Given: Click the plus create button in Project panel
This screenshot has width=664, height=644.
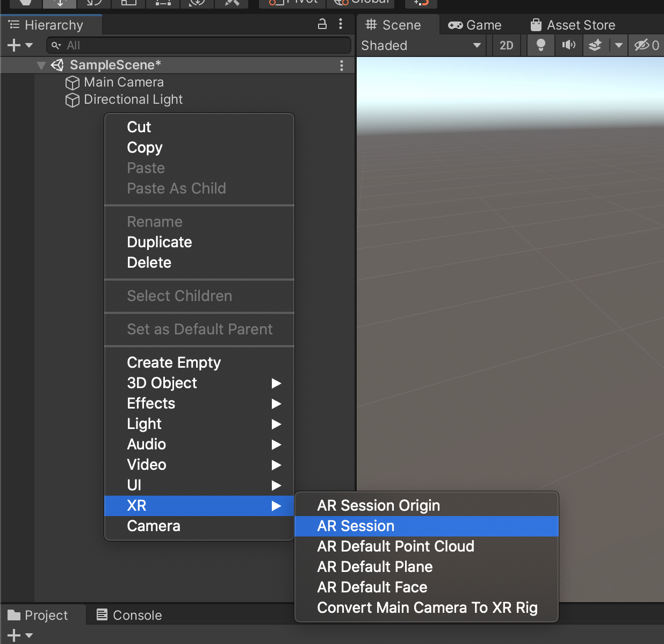Looking at the screenshot, I should [x=14, y=635].
